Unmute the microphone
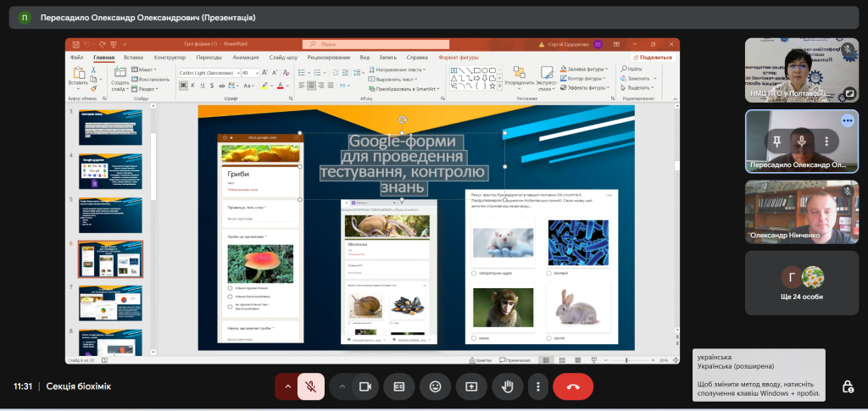Screen dimensions: 868x411 (311, 386)
